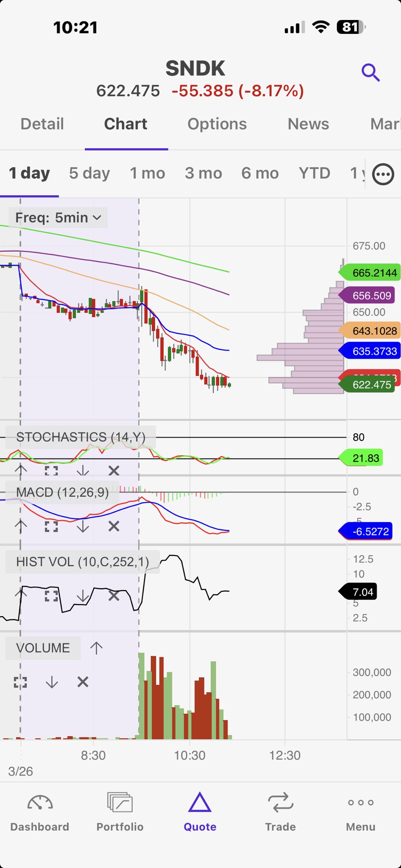The width and height of the screenshot is (401, 868).
Task: Move the Hist Vol study down with its arrow
Action: [83, 596]
